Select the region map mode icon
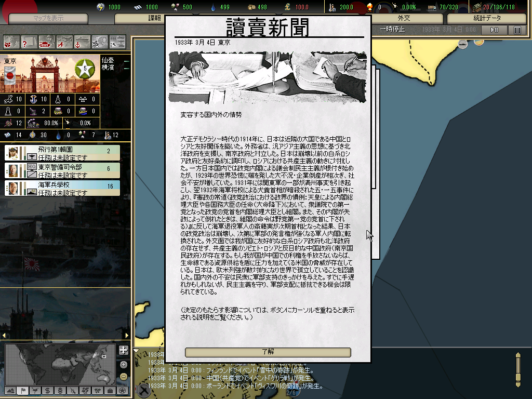This screenshot has width=532, height=399. (85, 391)
